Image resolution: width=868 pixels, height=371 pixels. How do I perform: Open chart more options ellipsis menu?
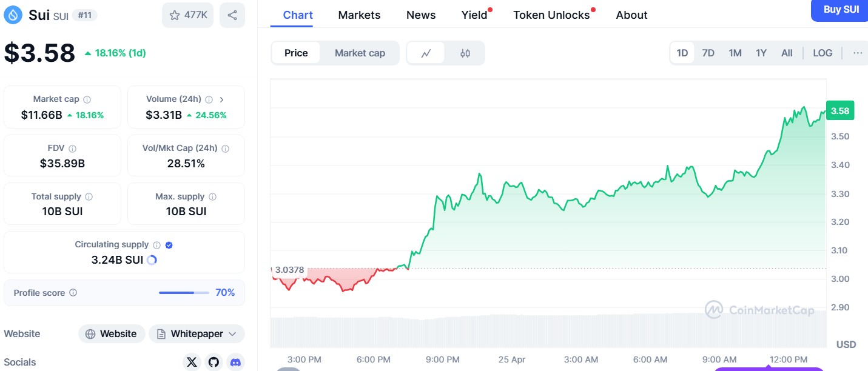858,53
